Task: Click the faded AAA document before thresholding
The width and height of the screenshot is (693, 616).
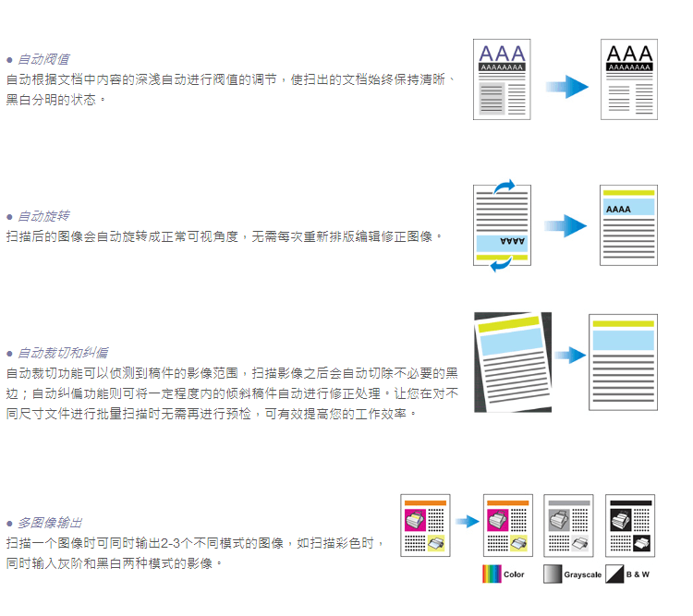Action: tap(502, 79)
